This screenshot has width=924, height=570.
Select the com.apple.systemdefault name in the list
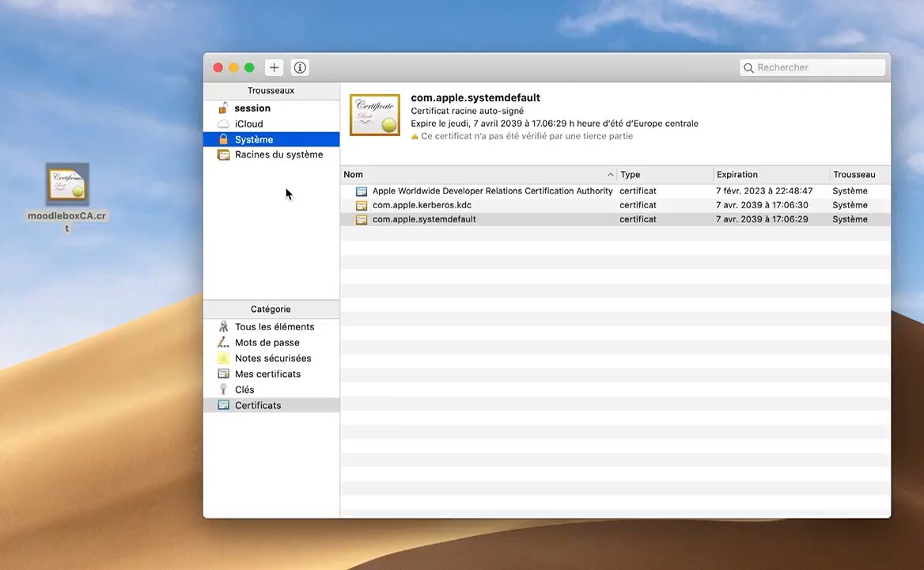(424, 219)
